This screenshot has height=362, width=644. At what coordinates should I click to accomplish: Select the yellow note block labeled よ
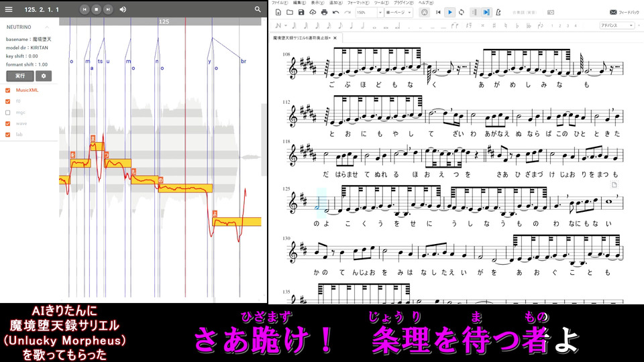[237, 222]
